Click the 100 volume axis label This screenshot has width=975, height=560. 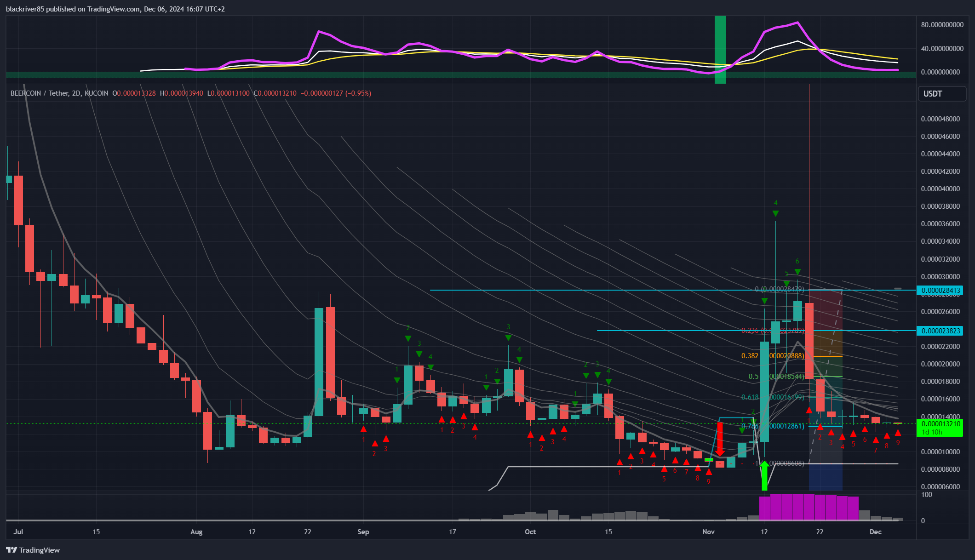927,495
